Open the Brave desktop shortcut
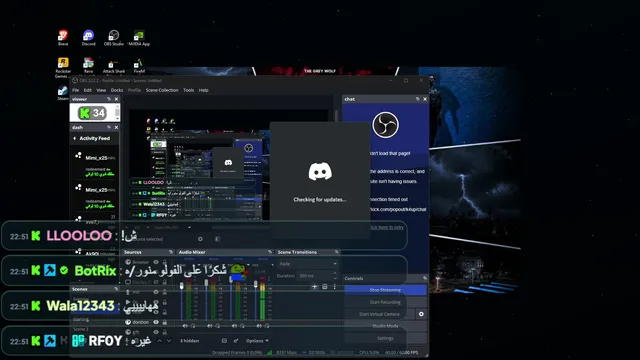The height and width of the screenshot is (360, 640). 63,38
